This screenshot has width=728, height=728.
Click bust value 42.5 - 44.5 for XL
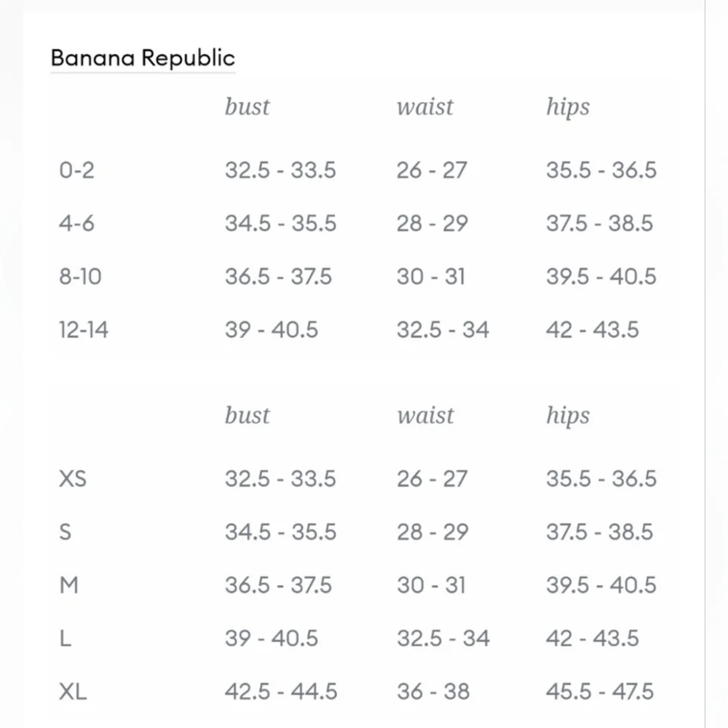pos(281,692)
